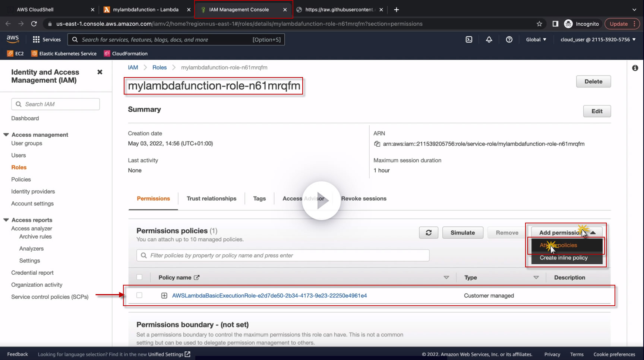Open Cookie preferences in the footer

tap(614, 354)
